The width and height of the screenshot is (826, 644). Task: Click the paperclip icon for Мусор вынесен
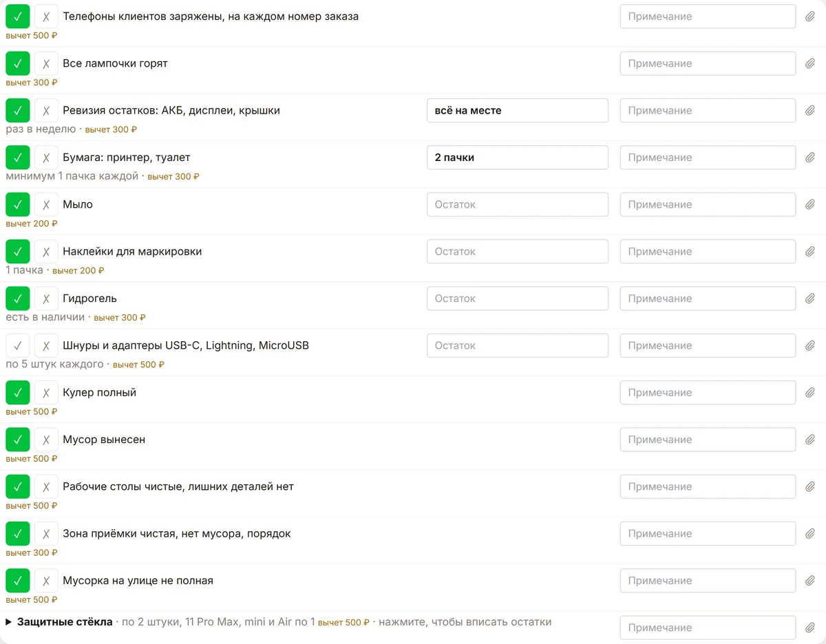[810, 440]
